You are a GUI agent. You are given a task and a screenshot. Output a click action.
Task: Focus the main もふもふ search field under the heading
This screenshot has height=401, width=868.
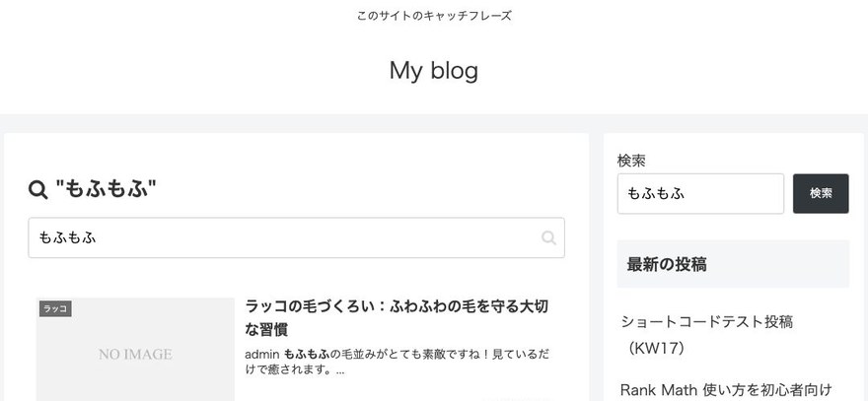pyautogui.click(x=296, y=237)
